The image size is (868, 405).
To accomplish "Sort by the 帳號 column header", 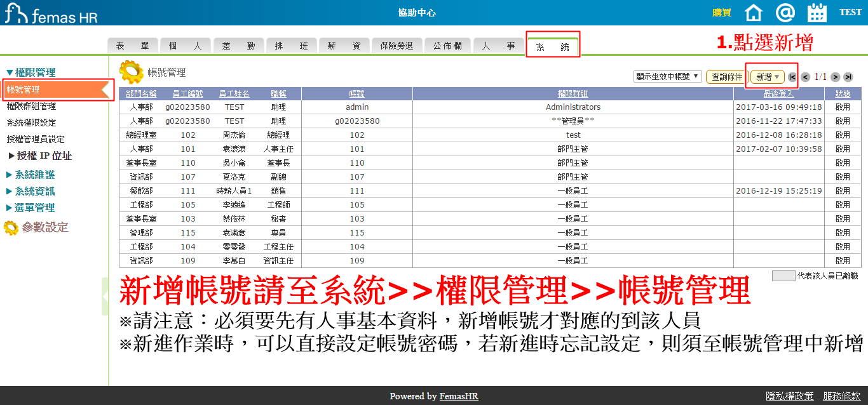I will click(357, 94).
